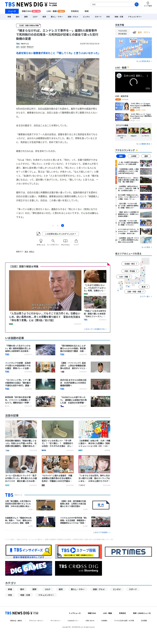Expand 近畿・中国・四国 area news
The height and width of the screenshot is (644, 157).
pos(135,292)
